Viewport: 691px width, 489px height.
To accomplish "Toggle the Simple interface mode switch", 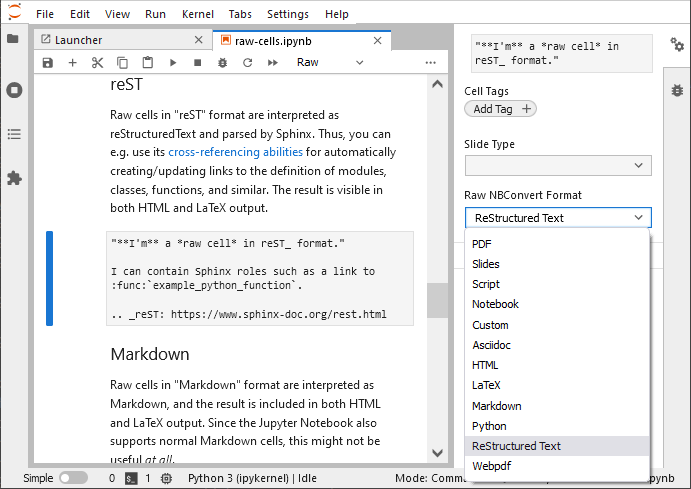I will [x=73, y=478].
